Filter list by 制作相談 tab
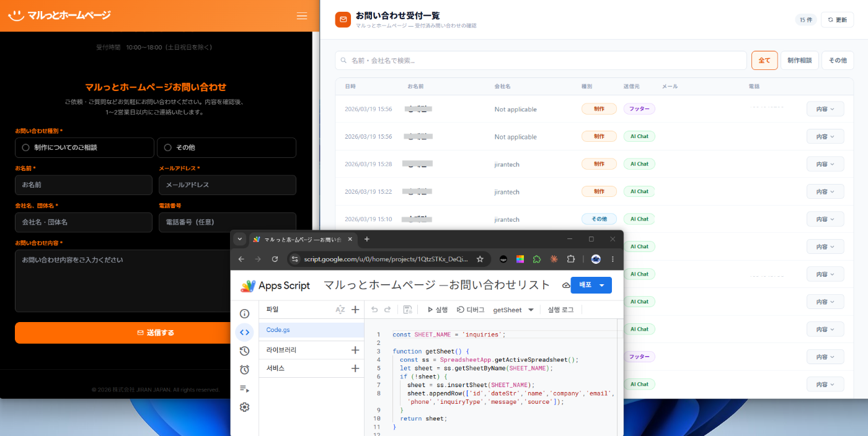Image resolution: width=868 pixels, height=436 pixels. pyautogui.click(x=800, y=60)
